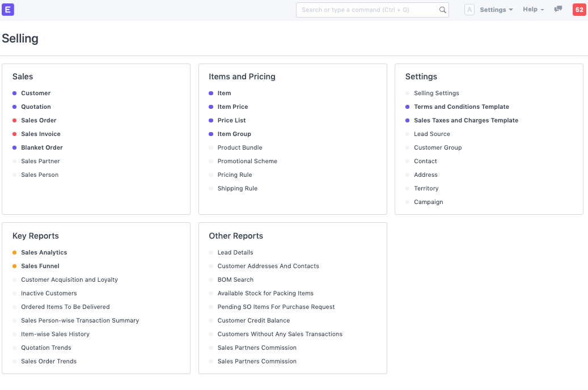Image resolution: width=588 pixels, height=390 pixels.
Task: Open the Help dropdown menu
Action: [x=533, y=10]
